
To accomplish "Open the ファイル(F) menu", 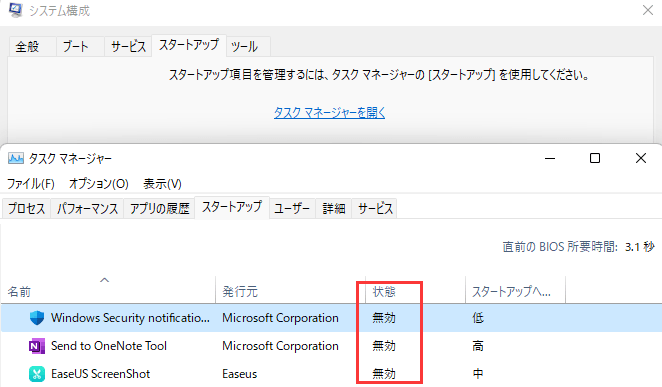I will pos(31,184).
